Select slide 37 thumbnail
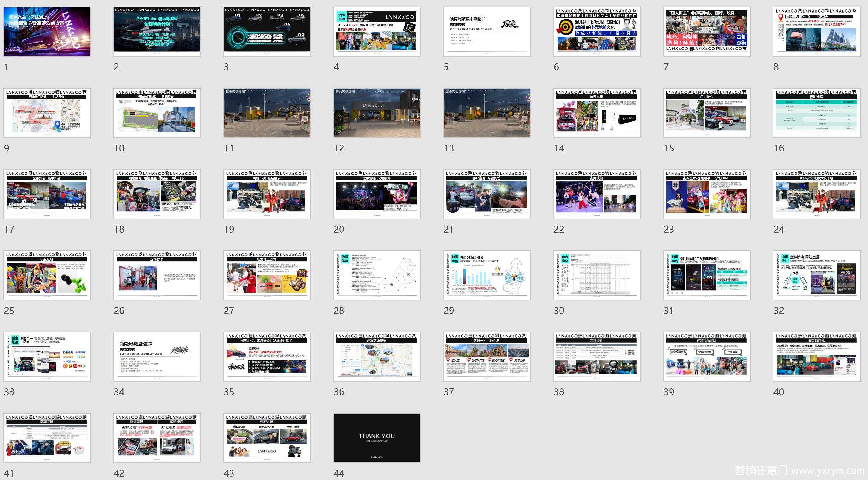 coord(487,357)
